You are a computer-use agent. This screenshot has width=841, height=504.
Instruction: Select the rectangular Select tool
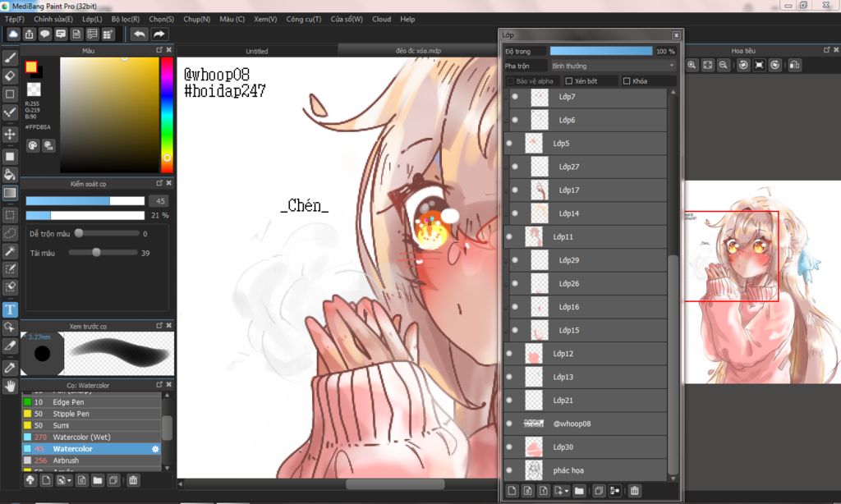(x=10, y=215)
